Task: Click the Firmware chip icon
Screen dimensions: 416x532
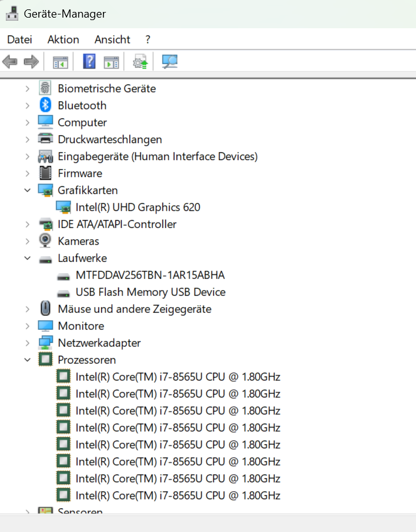Action: [x=45, y=173]
